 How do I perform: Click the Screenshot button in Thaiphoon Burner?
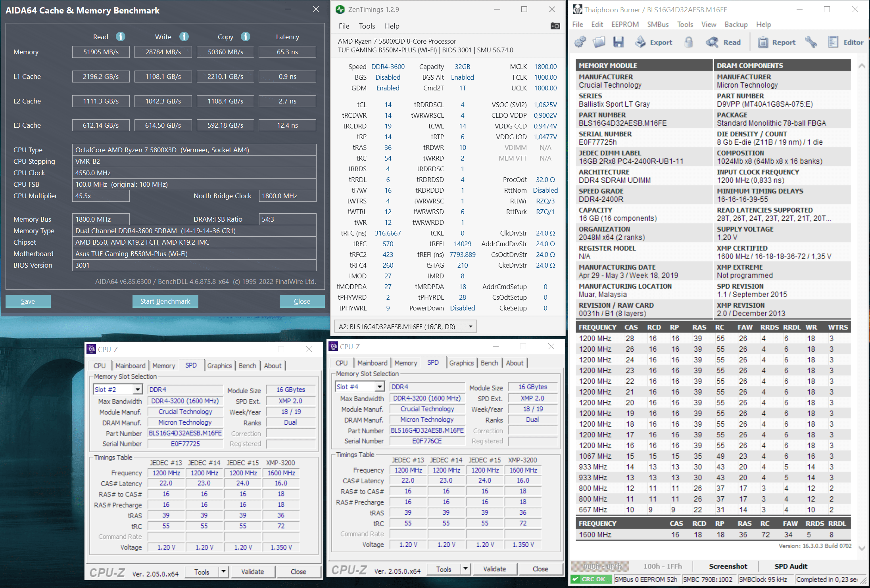(728, 566)
